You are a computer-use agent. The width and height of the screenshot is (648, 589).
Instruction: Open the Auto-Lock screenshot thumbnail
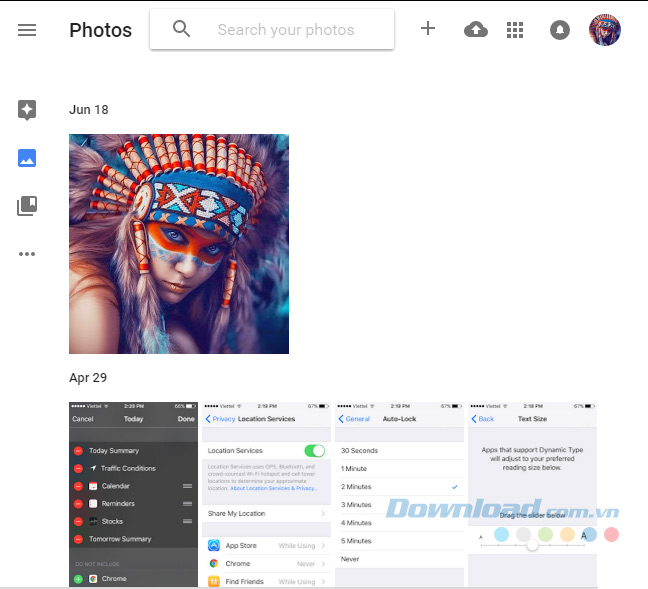click(400, 494)
